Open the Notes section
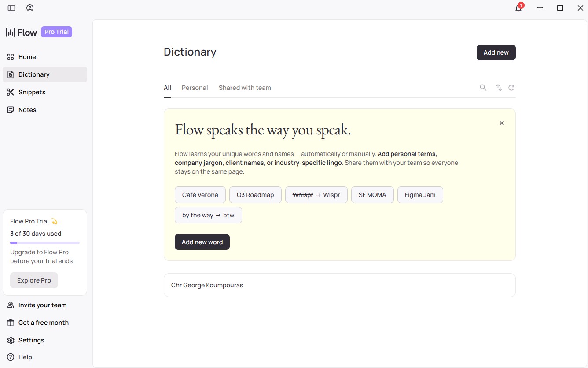This screenshot has width=588, height=368. coord(27,110)
